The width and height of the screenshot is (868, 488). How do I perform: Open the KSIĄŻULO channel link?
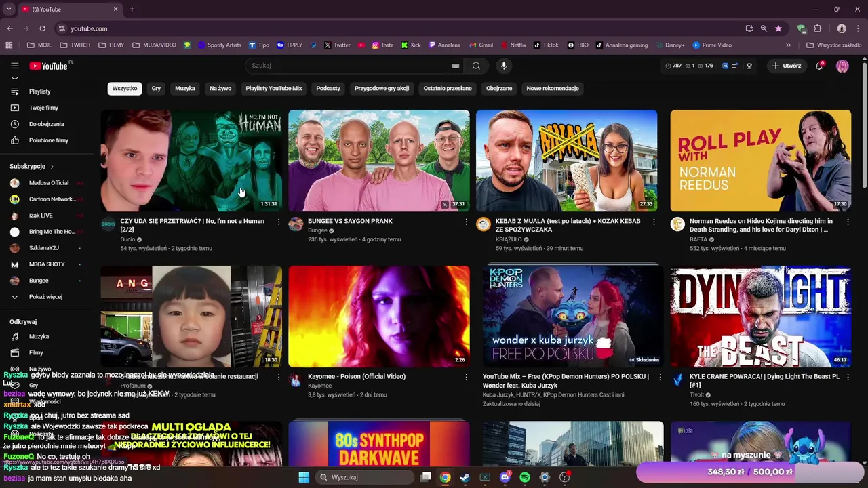(508, 239)
